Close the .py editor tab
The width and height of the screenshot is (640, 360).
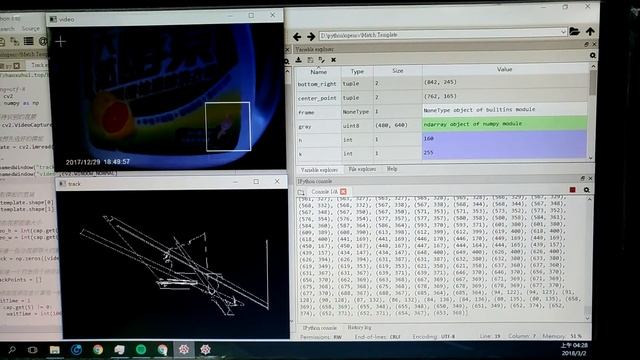point(17,66)
